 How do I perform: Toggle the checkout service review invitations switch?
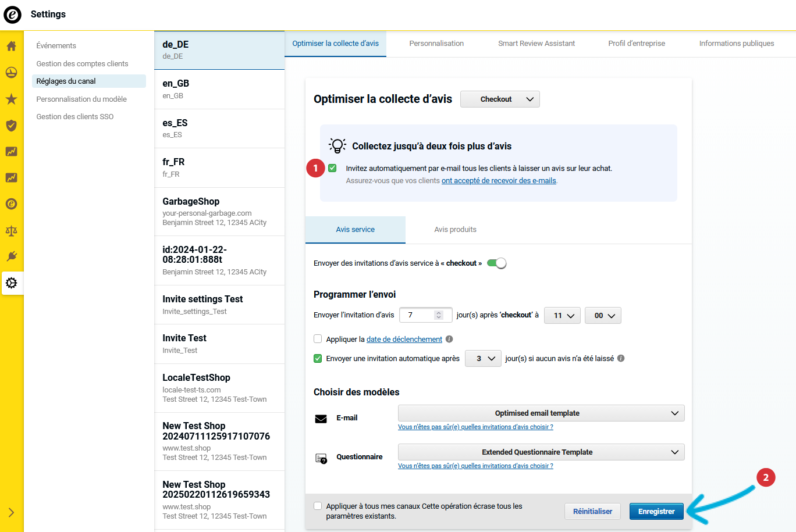[x=496, y=263]
